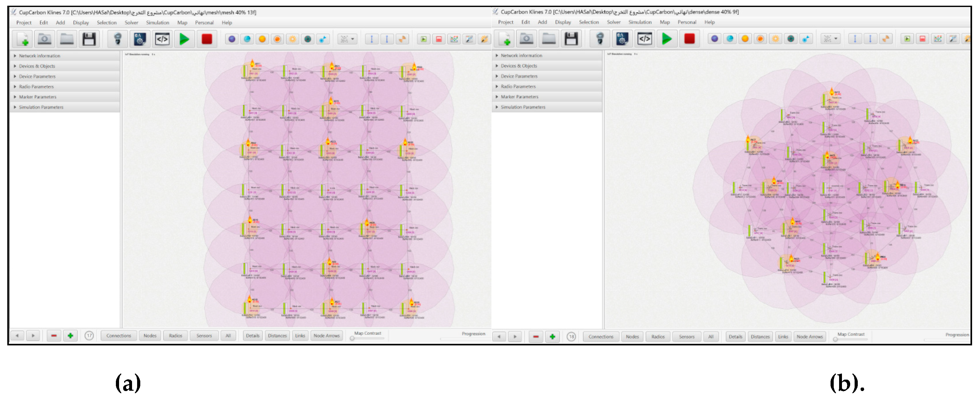The width and height of the screenshot is (980, 398).
Task: Open the Solver menu in the dense project window
Action: coord(614,22)
